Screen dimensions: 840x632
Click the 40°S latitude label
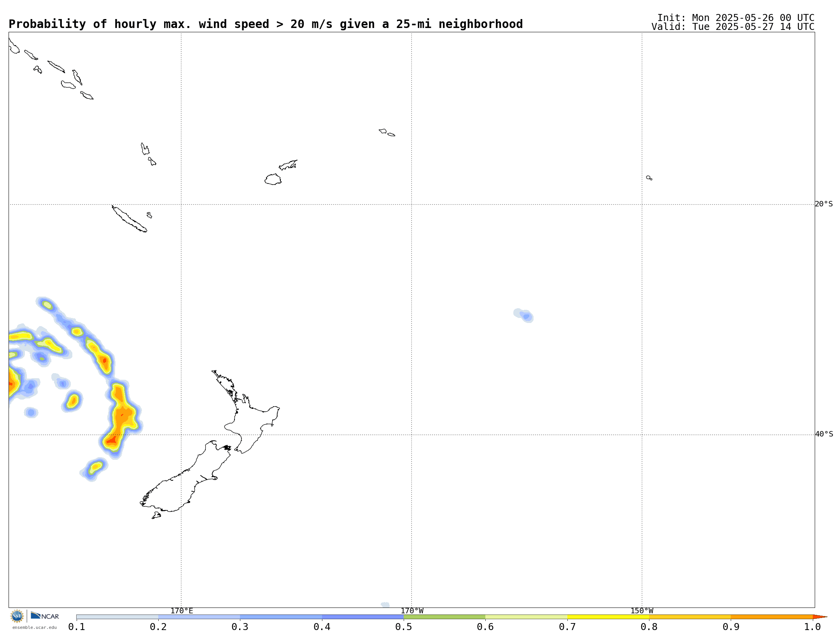point(824,434)
